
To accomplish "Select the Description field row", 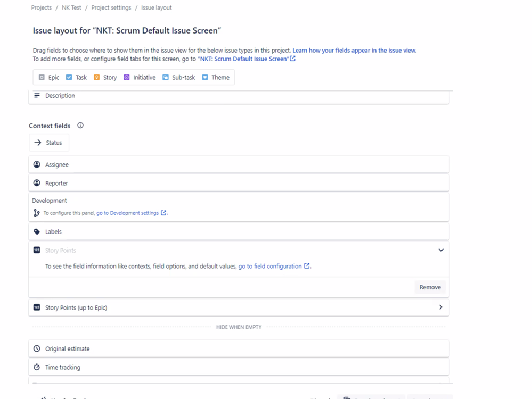I will click(239, 96).
